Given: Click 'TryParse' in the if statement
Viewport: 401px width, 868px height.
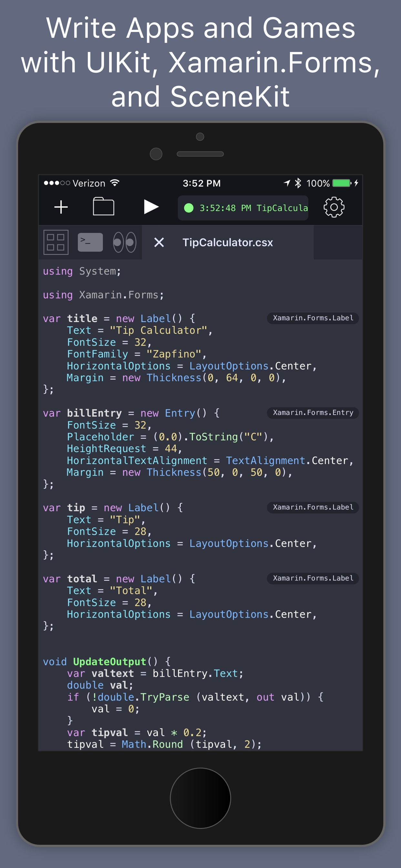Looking at the screenshot, I should (x=165, y=697).
